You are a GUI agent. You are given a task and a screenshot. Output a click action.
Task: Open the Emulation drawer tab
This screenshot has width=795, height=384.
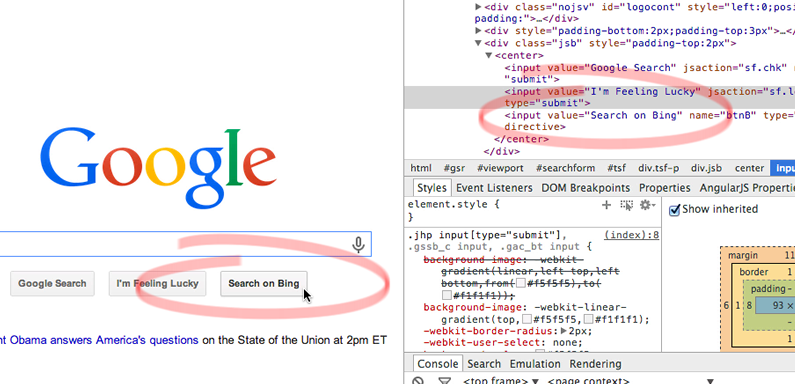535,364
